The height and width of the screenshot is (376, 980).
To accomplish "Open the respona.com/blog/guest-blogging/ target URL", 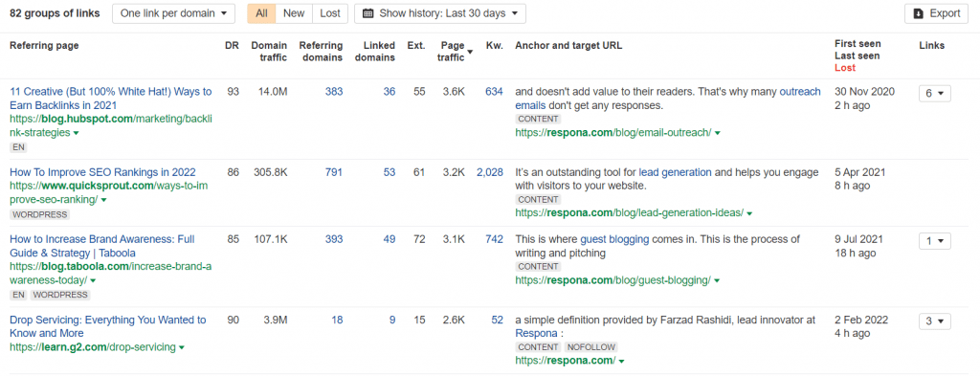I will pos(613,279).
